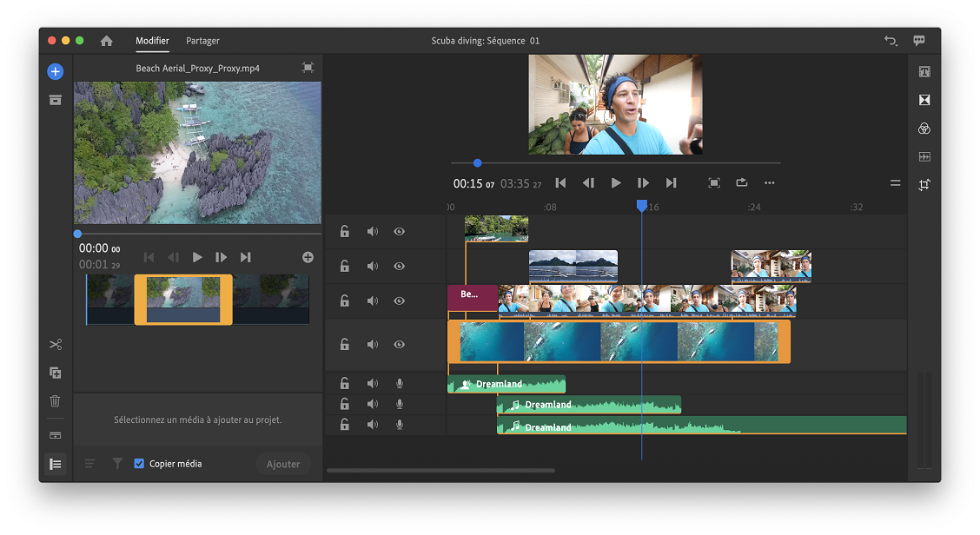Click the blue add media plus button
This screenshot has height=535, width=980.
[55, 71]
